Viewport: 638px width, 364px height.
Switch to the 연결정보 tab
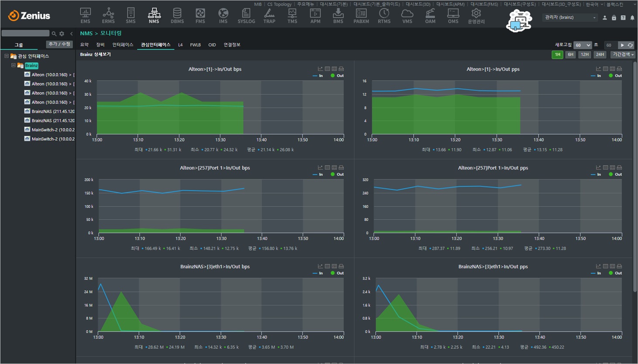(x=232, y=45)
